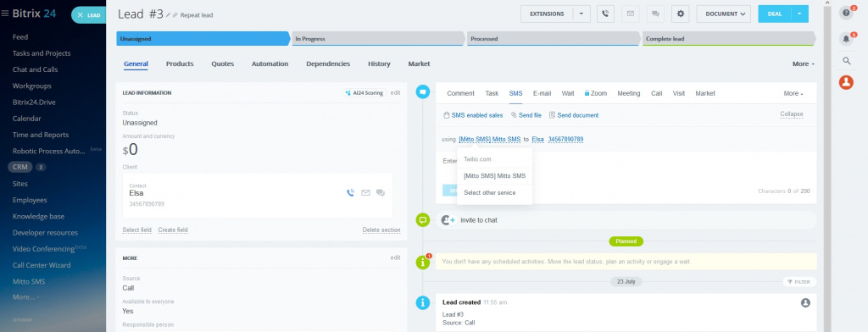868x332 pixels.
Task: Open the Dependencies tab
Action: click(328, 64)
